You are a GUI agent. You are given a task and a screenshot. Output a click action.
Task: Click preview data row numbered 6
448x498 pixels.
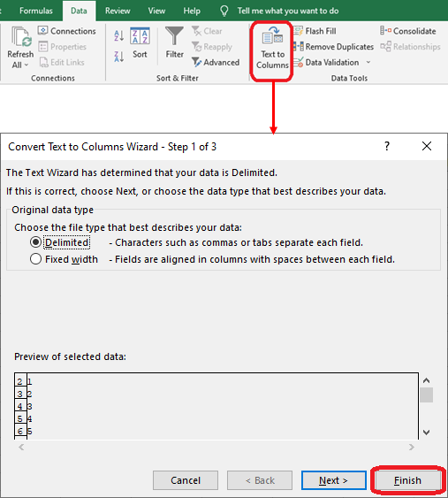pos(216,431)
